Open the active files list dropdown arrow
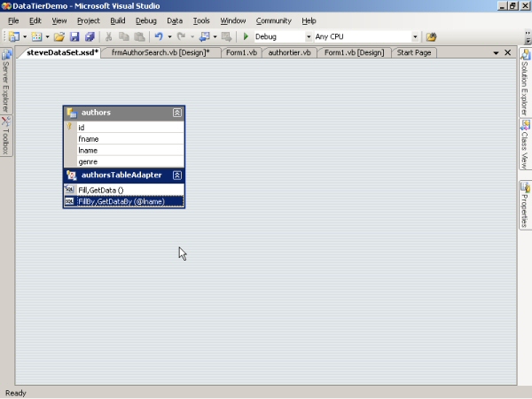 pos(496,53)
